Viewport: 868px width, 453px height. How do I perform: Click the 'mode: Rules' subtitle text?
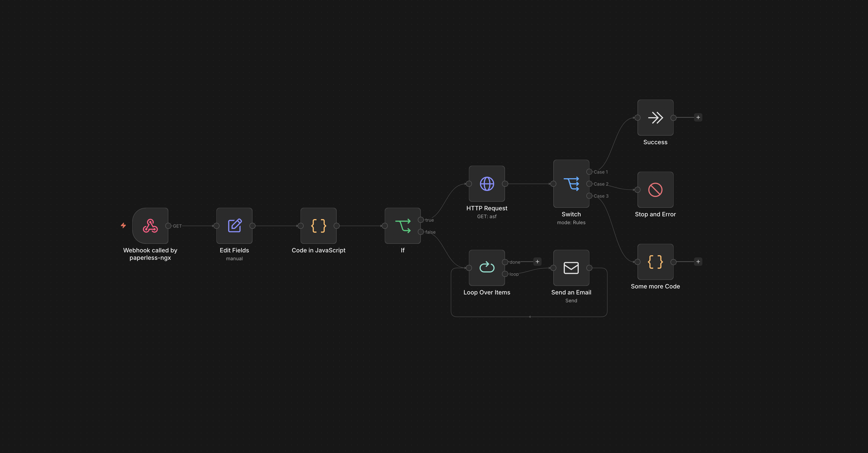coord(571,223)
